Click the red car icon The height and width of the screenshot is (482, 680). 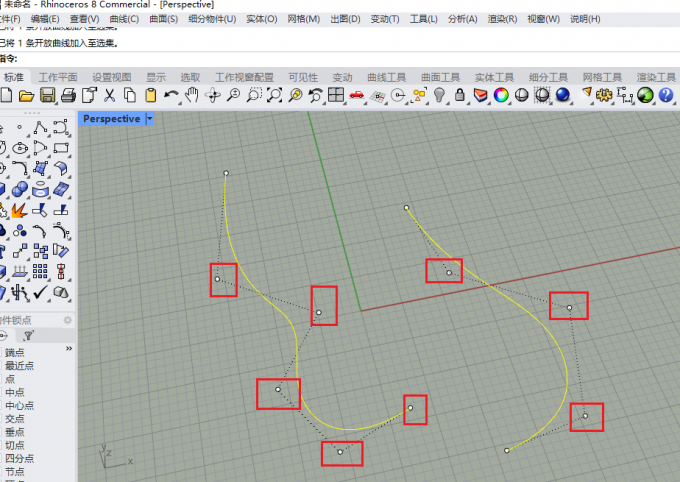point(356,95)
